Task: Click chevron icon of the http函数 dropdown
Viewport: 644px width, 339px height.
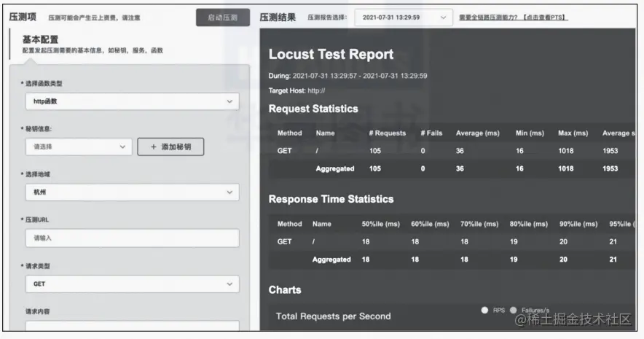Action: [x=229, y=101]
